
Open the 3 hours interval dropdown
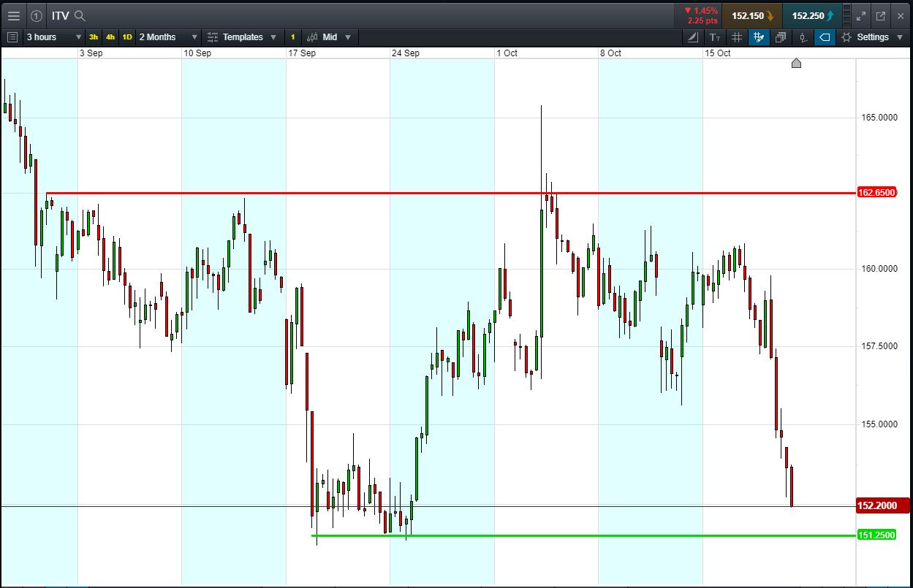[x=54, y=37]
